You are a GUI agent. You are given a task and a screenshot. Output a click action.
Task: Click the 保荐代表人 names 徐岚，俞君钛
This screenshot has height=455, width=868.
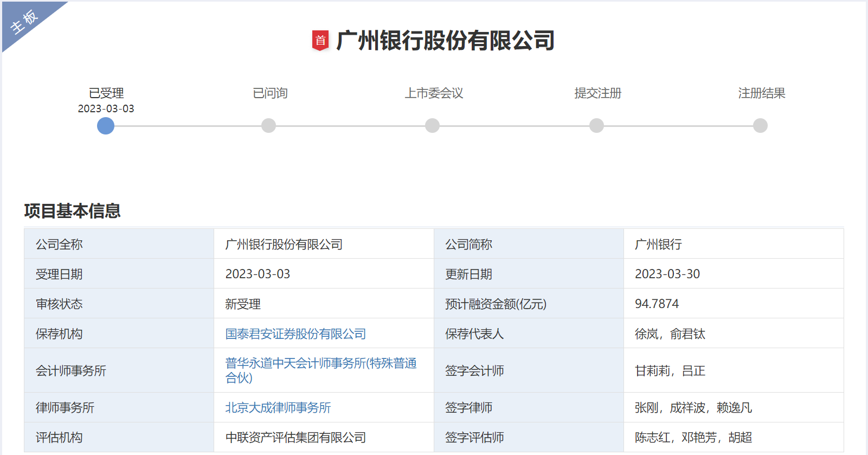[670, 334]
